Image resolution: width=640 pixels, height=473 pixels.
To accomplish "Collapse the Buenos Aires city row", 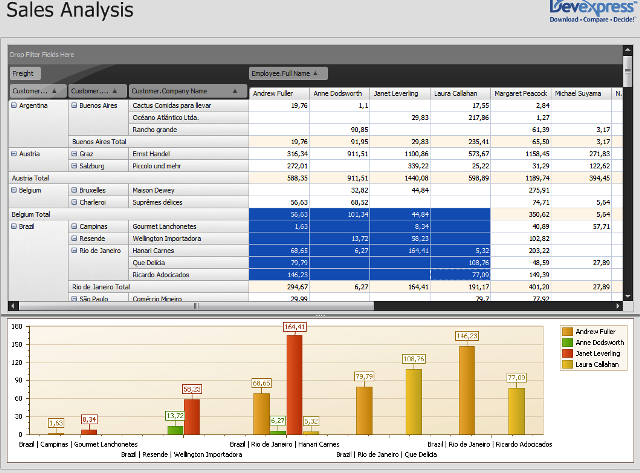I will click(74, 105).
